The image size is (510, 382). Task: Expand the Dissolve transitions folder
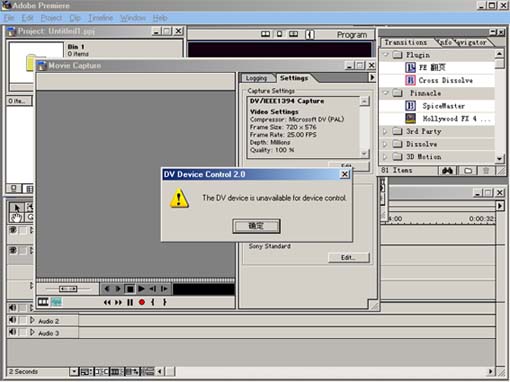[x=385, y=144]
